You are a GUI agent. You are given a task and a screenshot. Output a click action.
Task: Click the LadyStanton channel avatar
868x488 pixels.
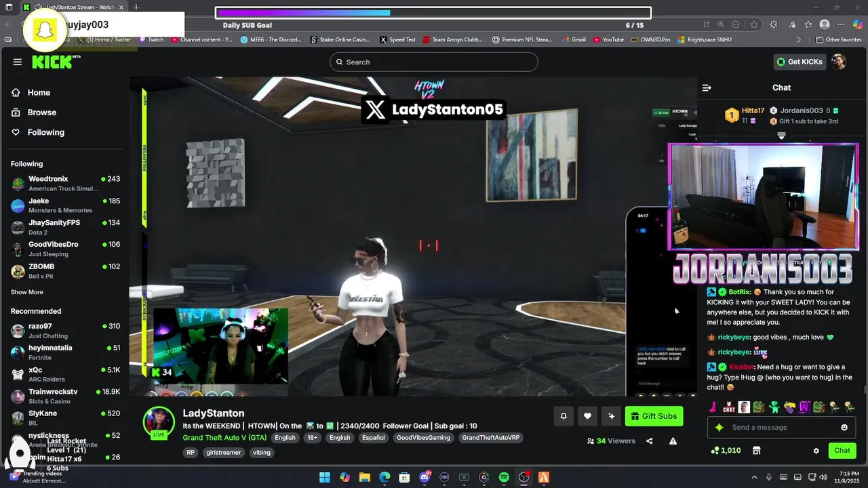[159, 422]
